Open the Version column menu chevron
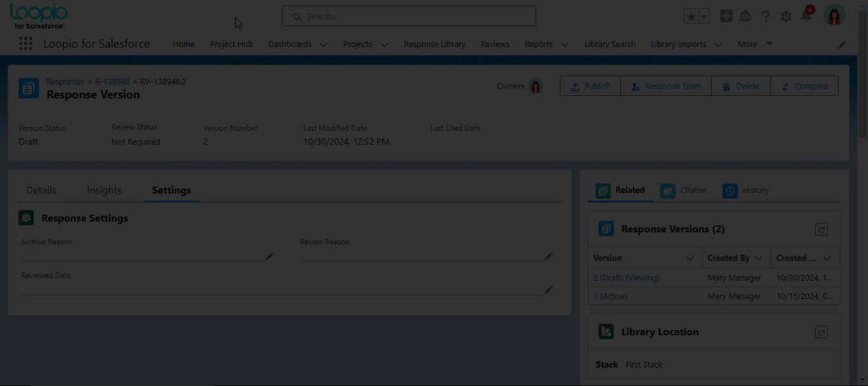This screenshot has width=868, height=386. [x=690, y=258]
